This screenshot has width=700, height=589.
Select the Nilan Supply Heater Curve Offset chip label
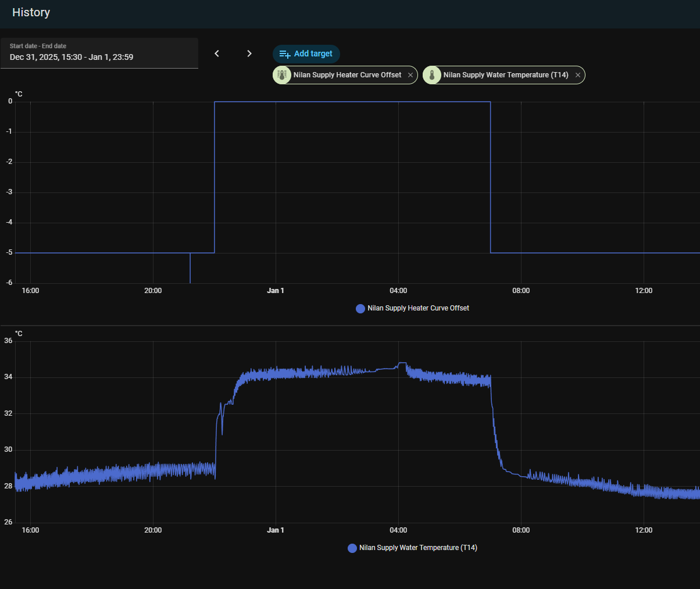(347, 75)
